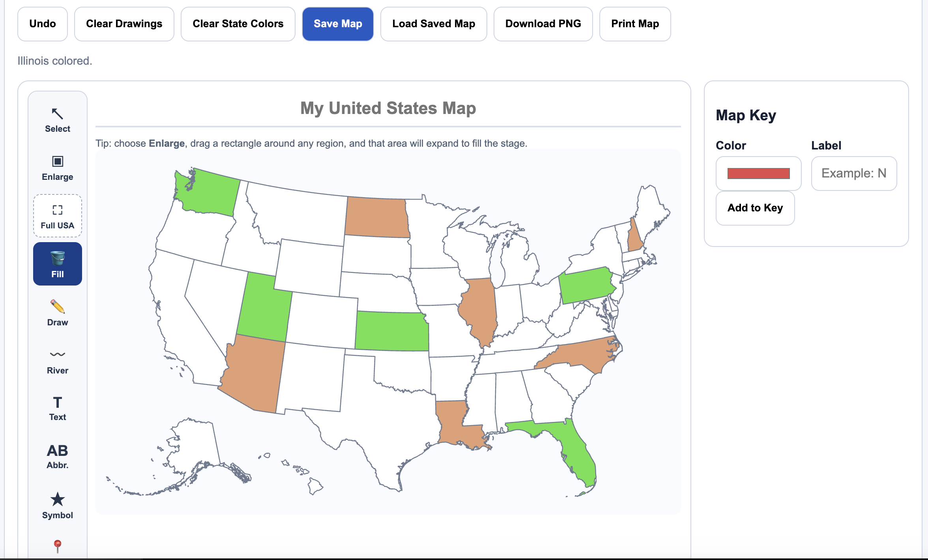Fill the state of Colorado
This screenshot has height=560, width=928.
point(322,319)
